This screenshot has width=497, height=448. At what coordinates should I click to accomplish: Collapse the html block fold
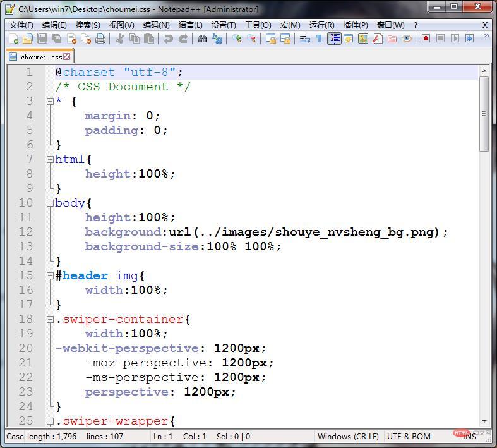(50, 159)
